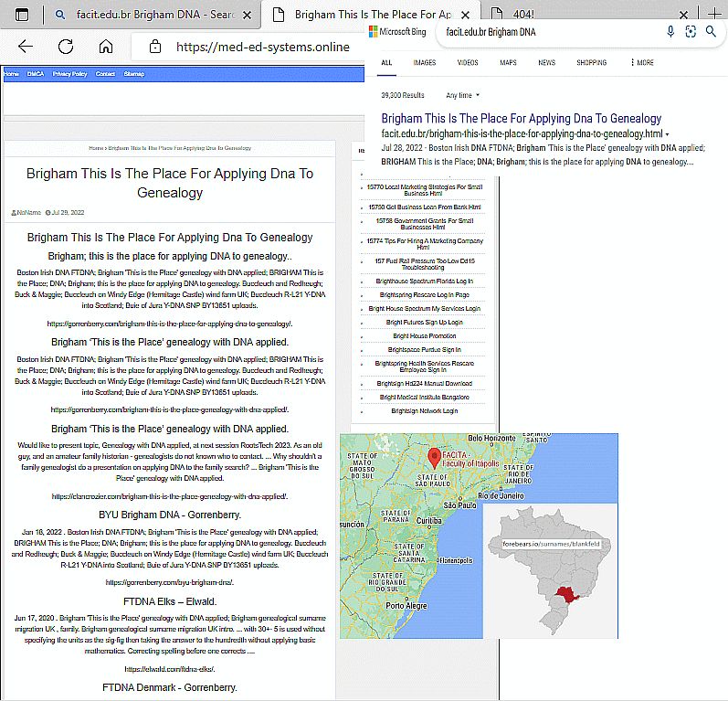Open Bright Medical Institute Bangalore link
The width and height of the screenshot is (728, 701).
point(425,398)
